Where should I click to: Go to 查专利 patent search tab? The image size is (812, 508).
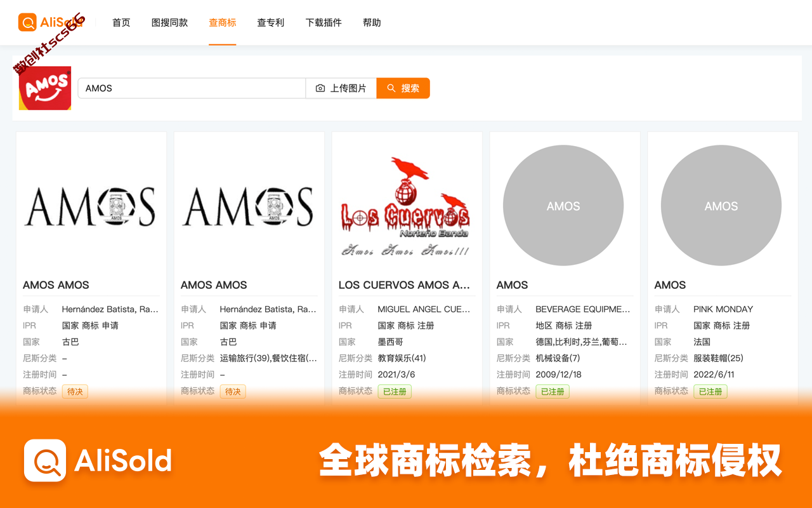[x=271, y=23]
